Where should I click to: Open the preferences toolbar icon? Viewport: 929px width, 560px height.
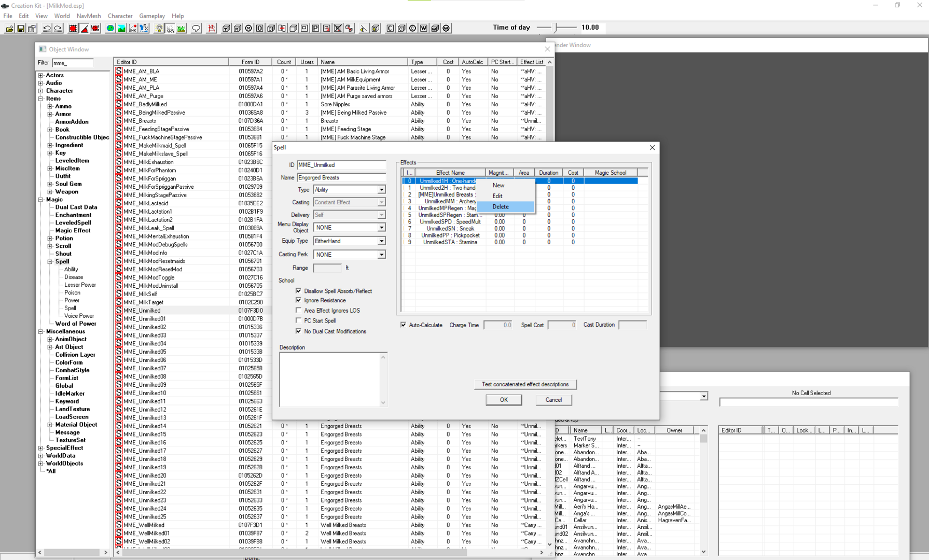click(32, 29)
